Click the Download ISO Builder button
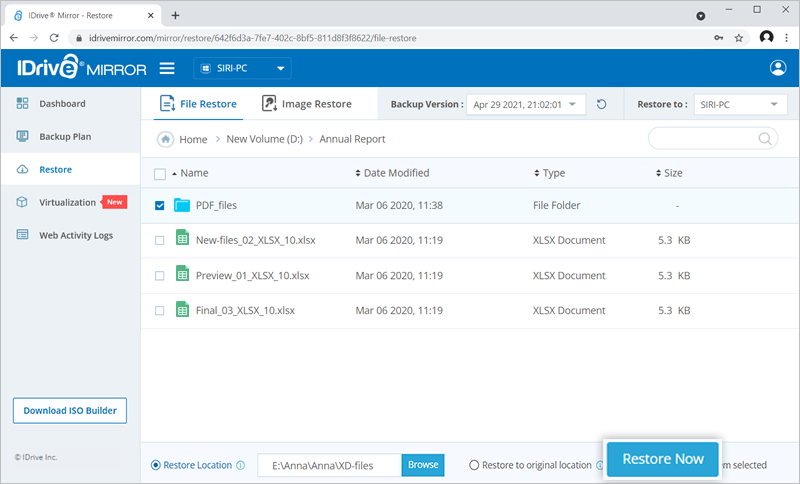The image size is (800, 484). (x=70, y=411)
